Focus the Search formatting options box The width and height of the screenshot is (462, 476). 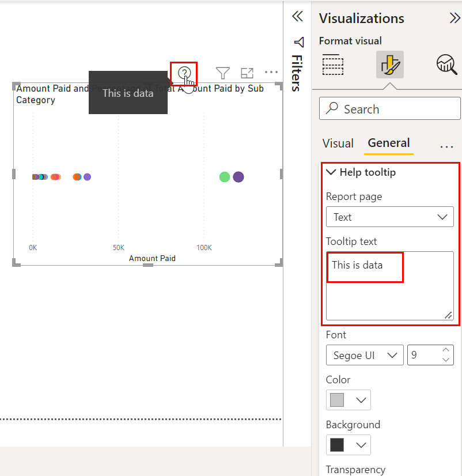390,109
